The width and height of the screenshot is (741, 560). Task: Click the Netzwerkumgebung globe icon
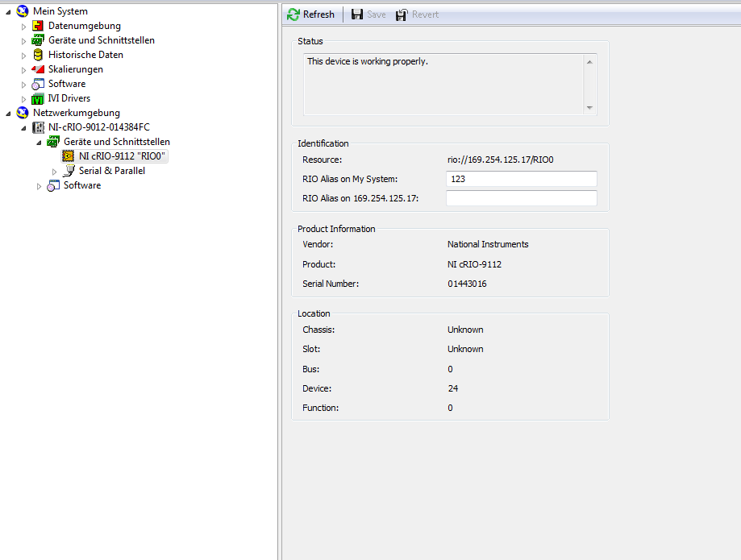click(23, 112)
